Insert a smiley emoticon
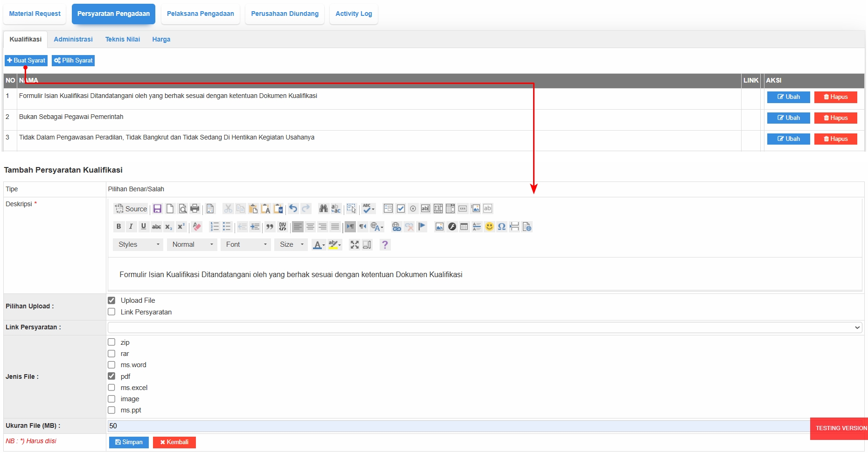Viewport: 868px width, 453px height. coord(489,227)
